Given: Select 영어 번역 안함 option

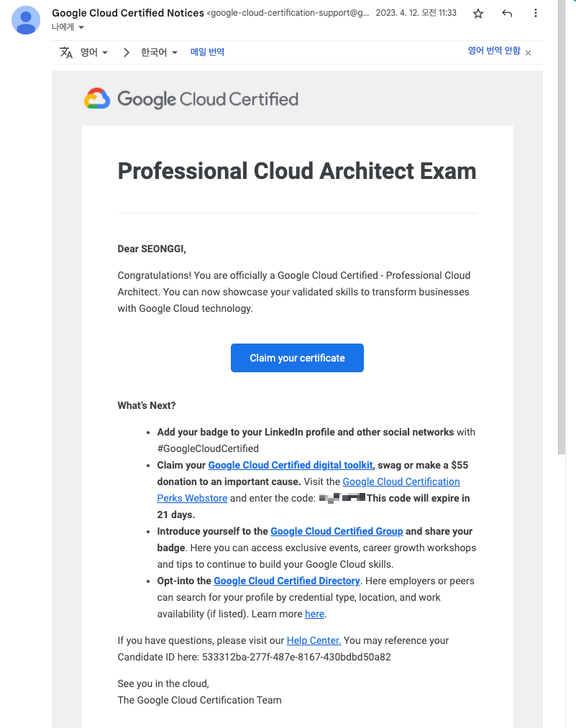Looking at the screenshot, I should (494, 50).
